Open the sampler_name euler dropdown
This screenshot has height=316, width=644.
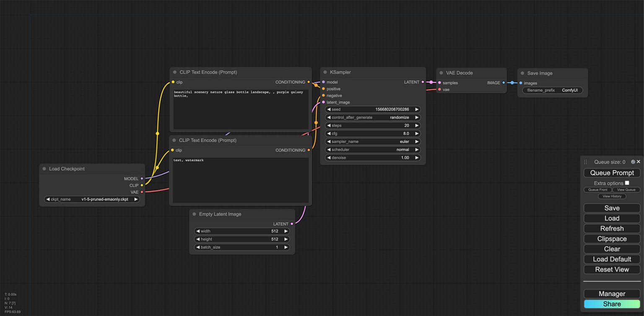coord(373,142)
